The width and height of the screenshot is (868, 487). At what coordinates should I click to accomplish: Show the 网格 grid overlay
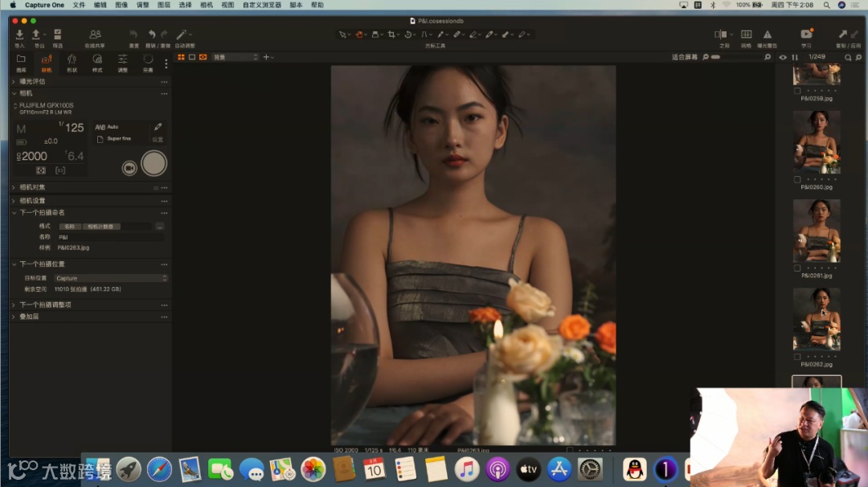click(x=746, y=35)
